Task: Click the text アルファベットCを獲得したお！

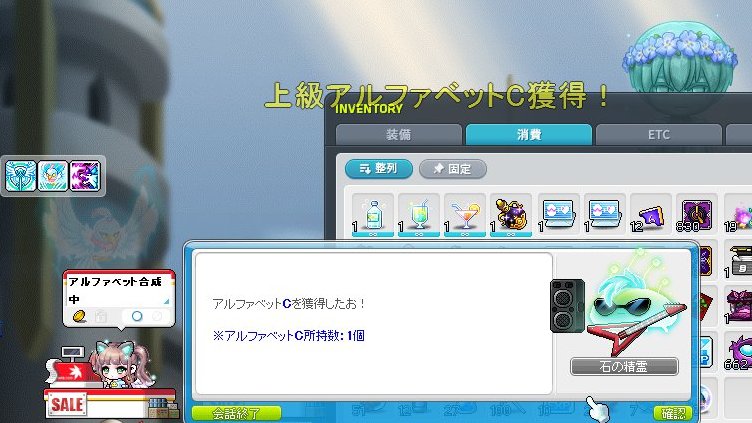Action: click(289, 304)
